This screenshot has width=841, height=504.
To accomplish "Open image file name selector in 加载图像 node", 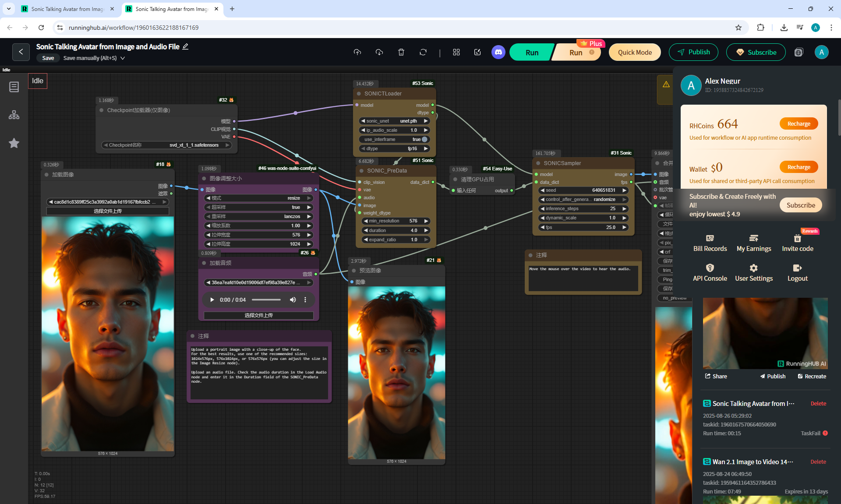I will tap(107, 202).
